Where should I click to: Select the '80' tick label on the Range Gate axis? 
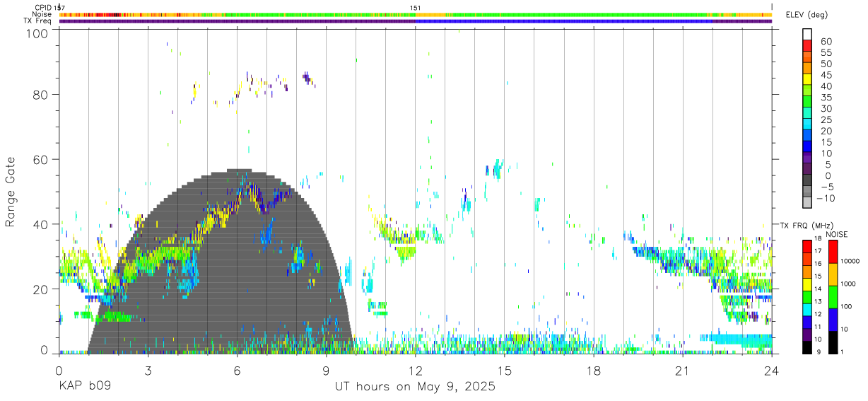41,95
